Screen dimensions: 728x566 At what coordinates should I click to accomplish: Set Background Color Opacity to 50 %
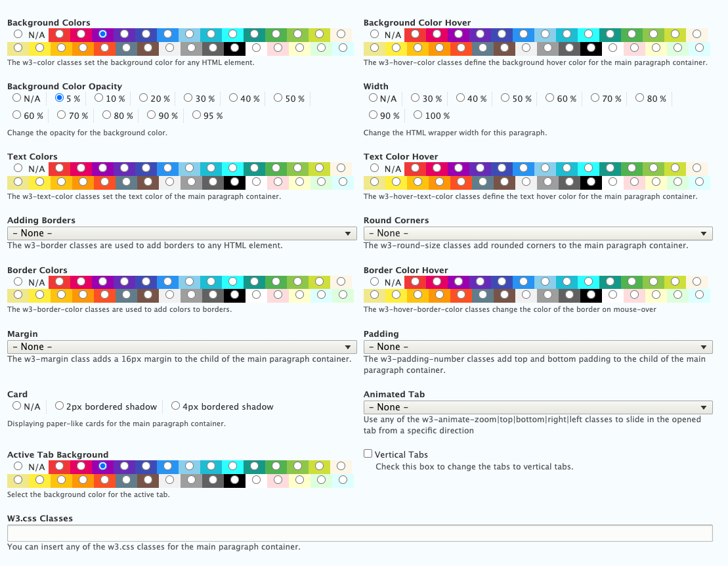278,97
